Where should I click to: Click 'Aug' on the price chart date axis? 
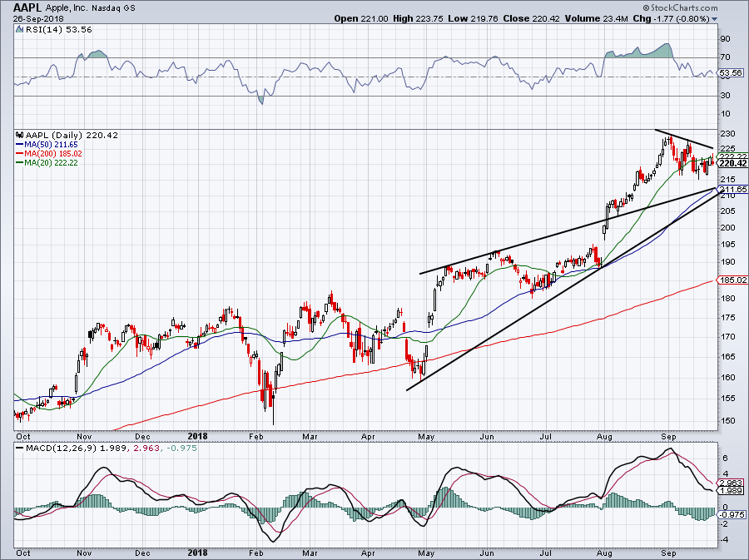(x=604, y=436)
